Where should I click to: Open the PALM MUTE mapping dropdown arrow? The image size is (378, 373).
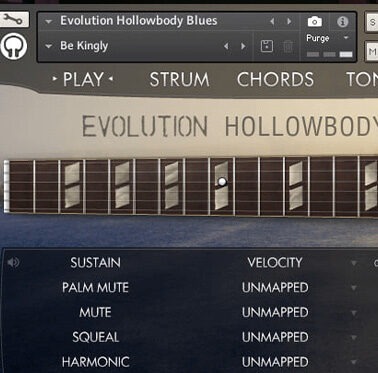point(354,288)
